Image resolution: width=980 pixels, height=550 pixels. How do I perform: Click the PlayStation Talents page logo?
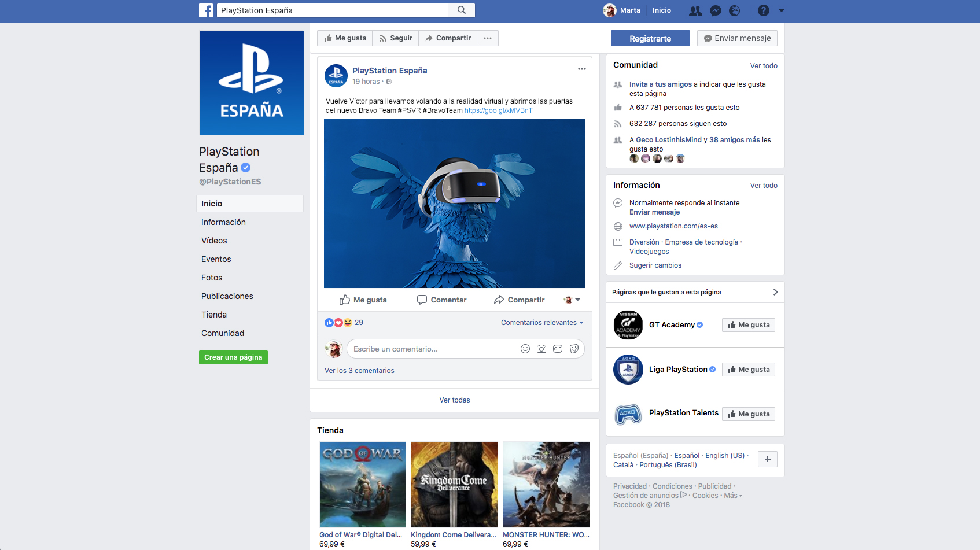tap(628, 414)
